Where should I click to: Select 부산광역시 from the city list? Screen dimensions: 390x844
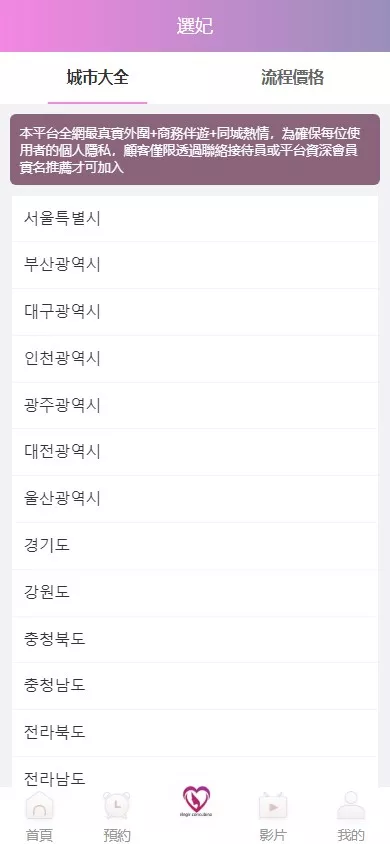195,265
